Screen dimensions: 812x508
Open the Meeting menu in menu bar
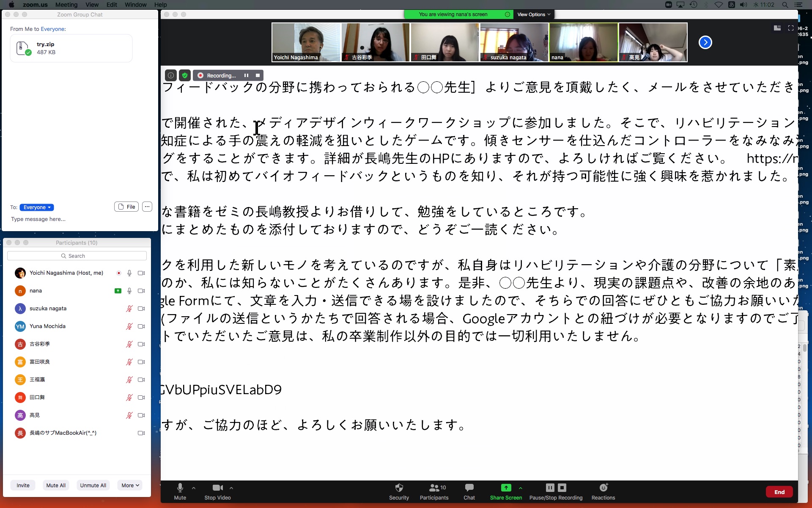coord(66,5)
